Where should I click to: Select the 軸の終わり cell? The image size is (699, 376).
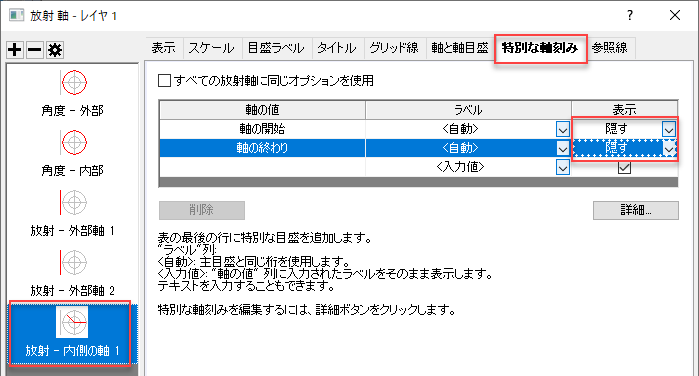click(262, 148)
